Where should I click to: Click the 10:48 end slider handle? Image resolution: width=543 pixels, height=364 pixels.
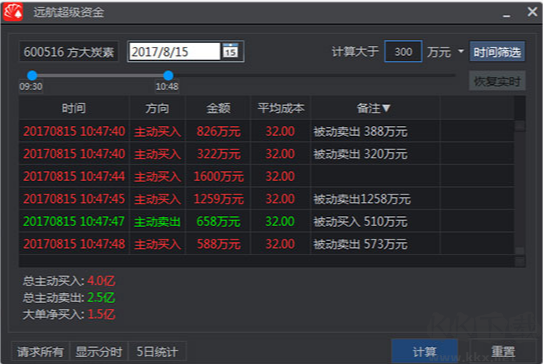pyautogui.click(x=168, y=75)
